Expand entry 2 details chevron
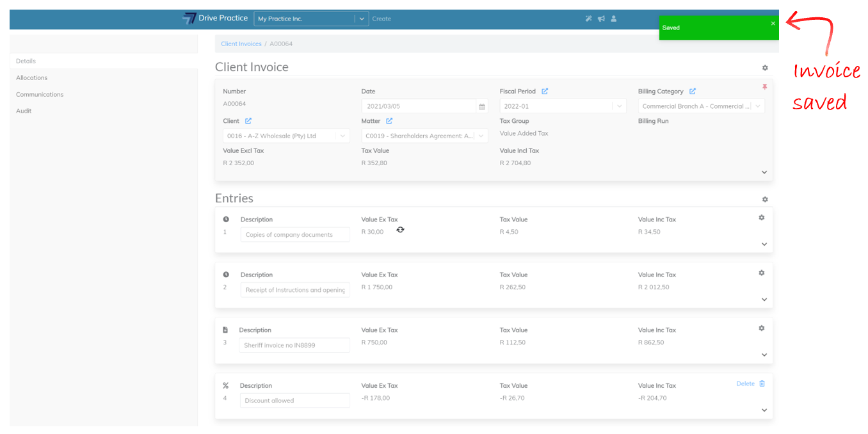 pos(764,300)
